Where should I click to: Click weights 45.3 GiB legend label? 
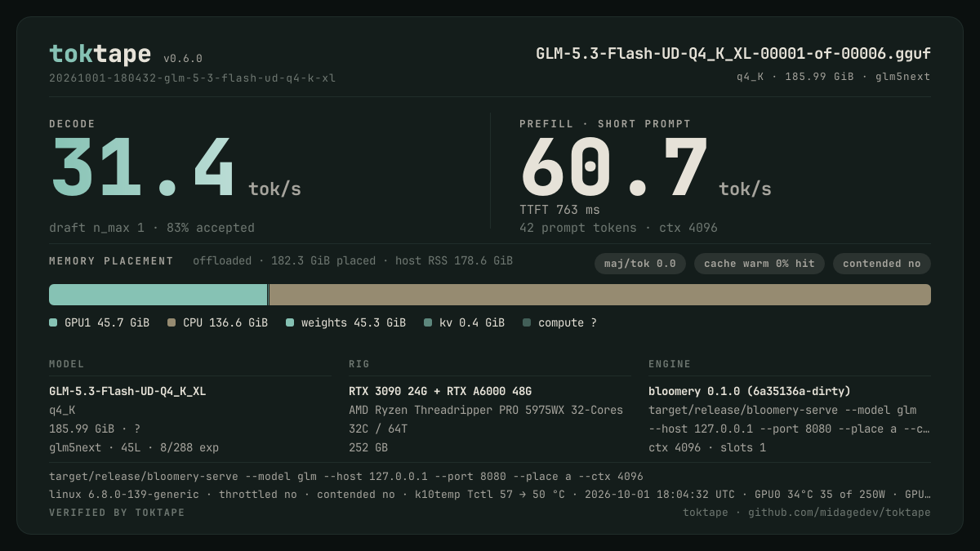[x=354, y=322]
